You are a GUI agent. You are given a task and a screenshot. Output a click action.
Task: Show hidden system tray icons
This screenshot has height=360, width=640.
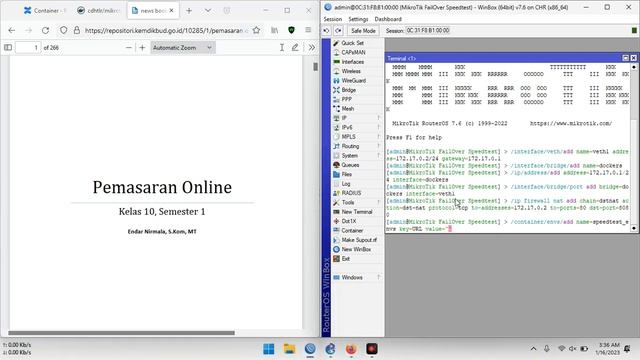(533, 349)
